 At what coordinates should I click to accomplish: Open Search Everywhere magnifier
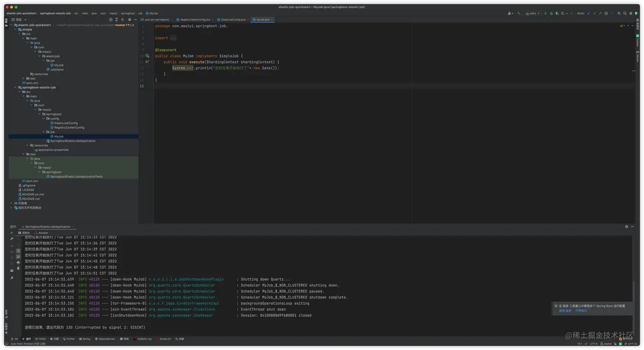coord(625,14)
